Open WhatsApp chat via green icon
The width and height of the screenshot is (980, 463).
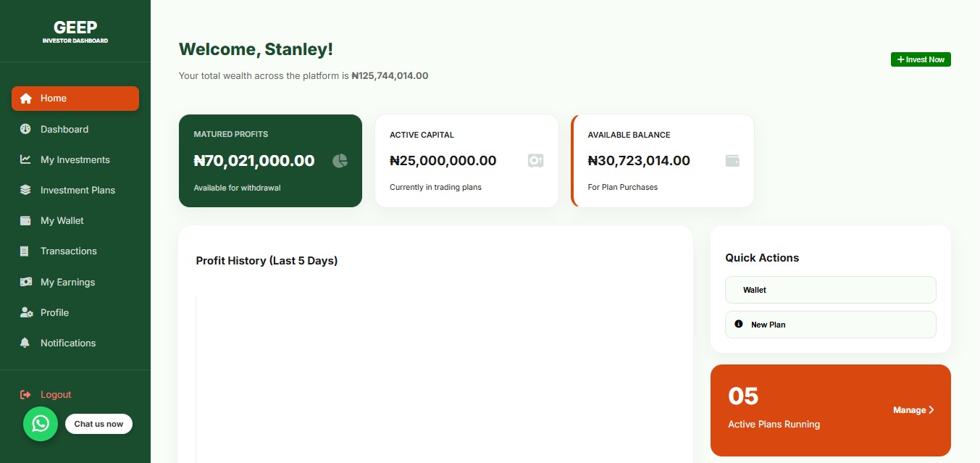pos(41,424)
